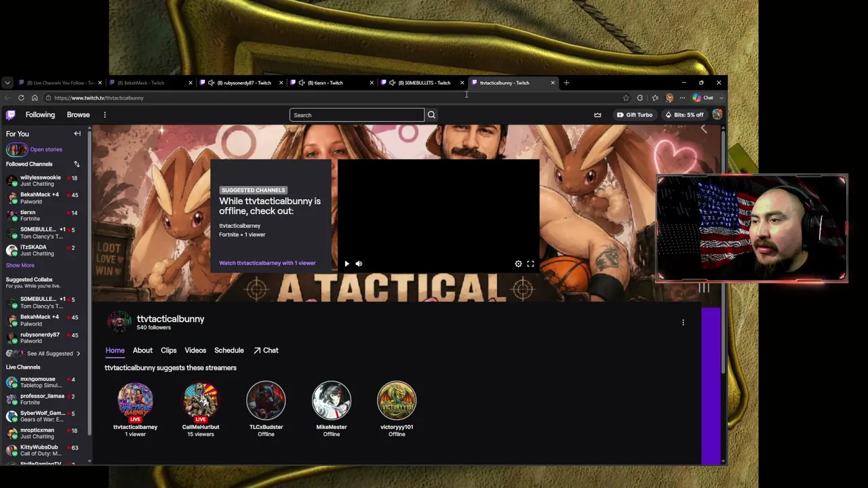Open the Following page
This screenshot has width=868, height=488.
tap(40, 115)
